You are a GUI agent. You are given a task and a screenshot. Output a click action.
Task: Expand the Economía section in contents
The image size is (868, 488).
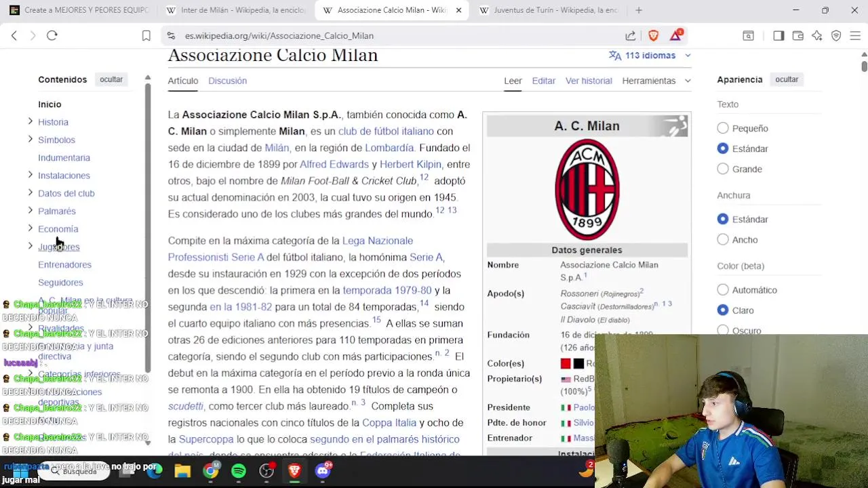(x=30, y=228)
